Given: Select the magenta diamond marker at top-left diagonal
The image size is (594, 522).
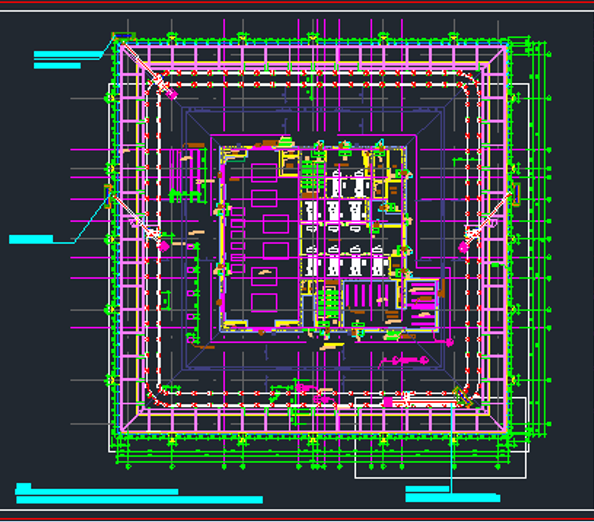Looking at the screenshot, I should (x=172, y=94).
